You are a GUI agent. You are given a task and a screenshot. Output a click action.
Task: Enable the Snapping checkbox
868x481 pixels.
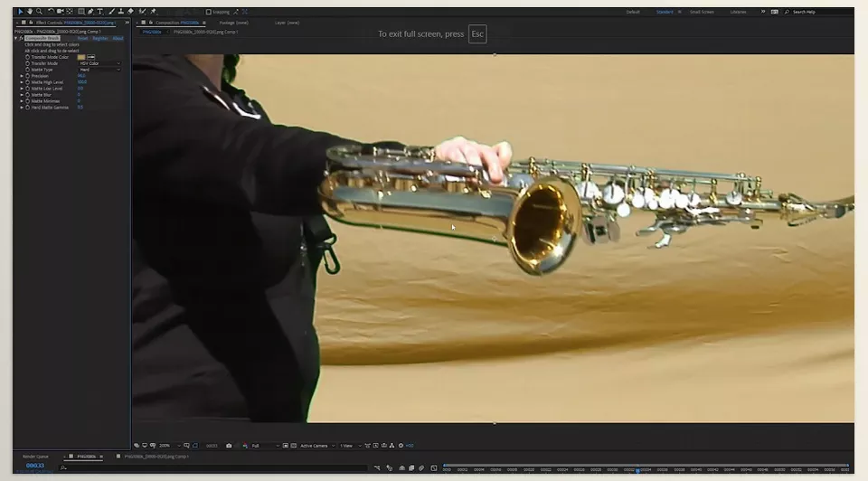tap(209, 12)
